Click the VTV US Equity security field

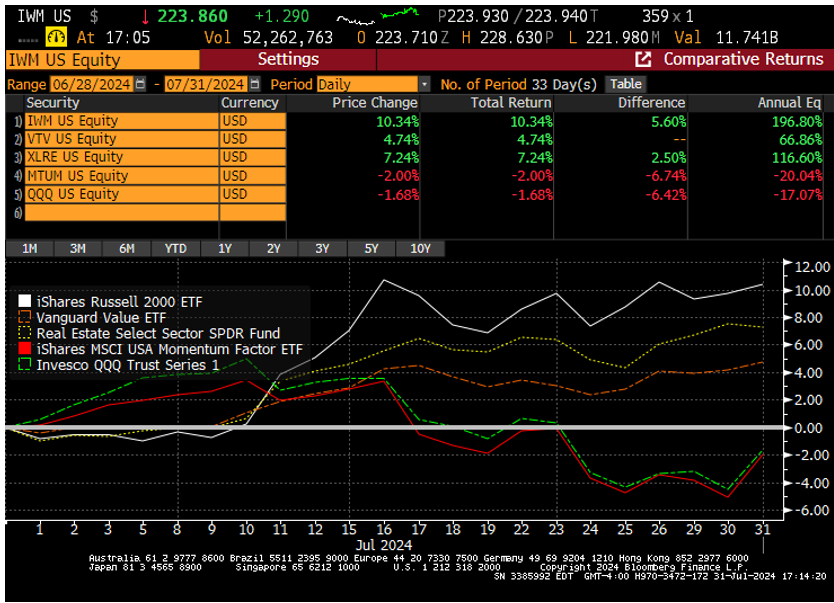pyautogui.click(x=121, y=139)
